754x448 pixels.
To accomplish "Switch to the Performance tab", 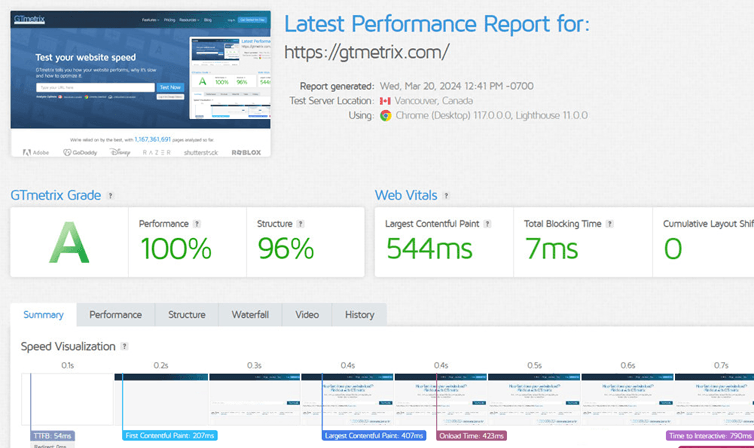I will coord(115,315).
